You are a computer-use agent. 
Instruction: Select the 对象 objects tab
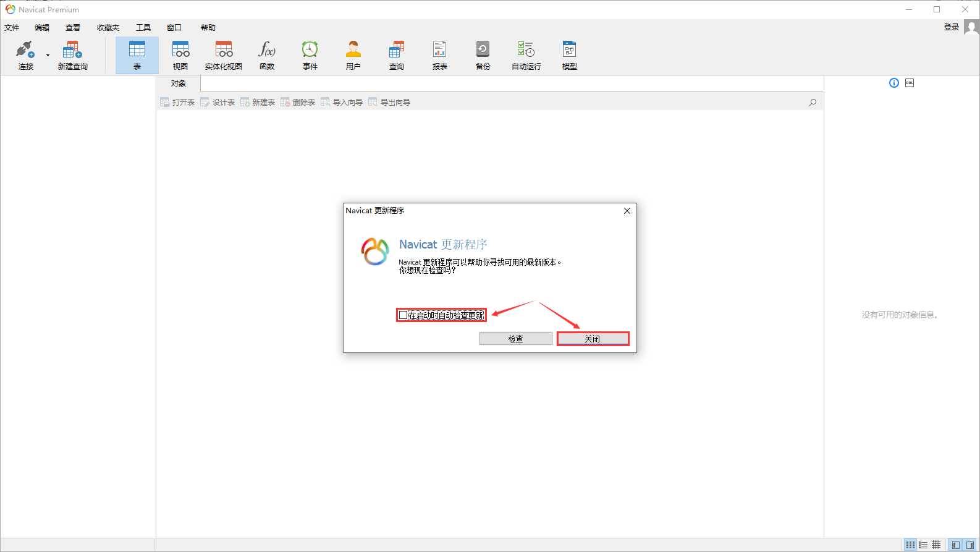coord(179,83)
